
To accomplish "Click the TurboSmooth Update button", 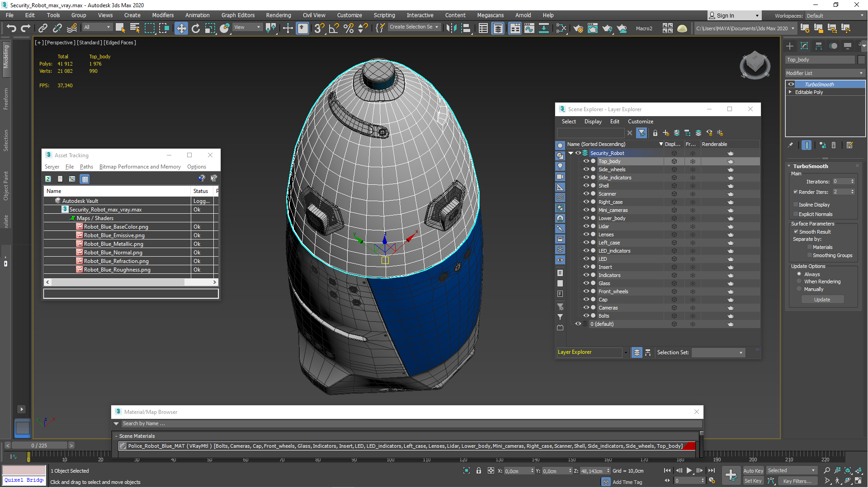I will coord(822,300).
